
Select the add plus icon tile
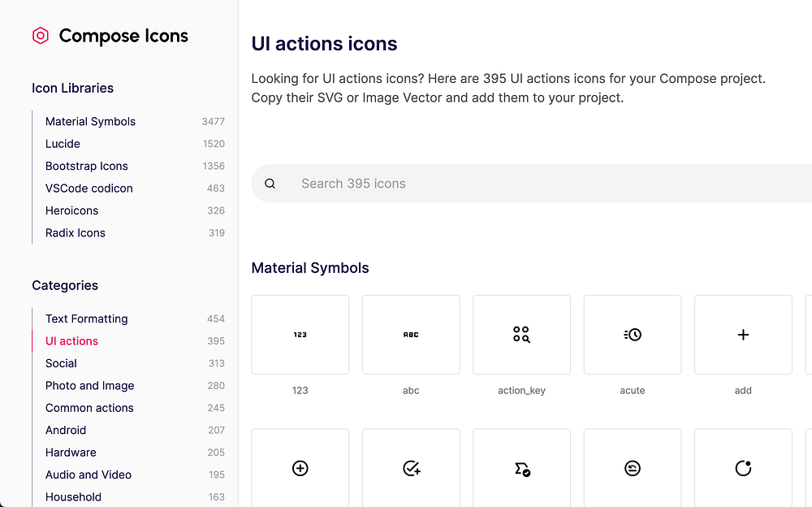pyautogui.click(x=743, y=335)
